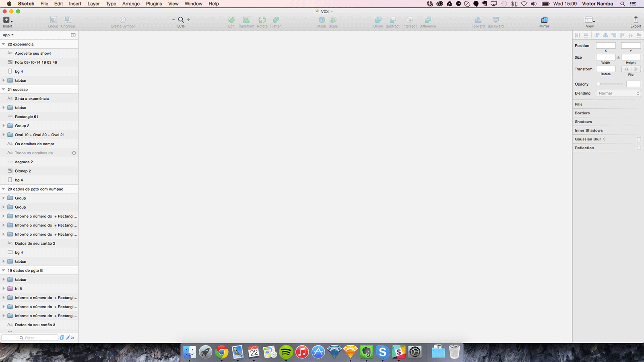Open the Insert menu in menu bar
Viewport: 644px width, 362px height.
[75, 4]
